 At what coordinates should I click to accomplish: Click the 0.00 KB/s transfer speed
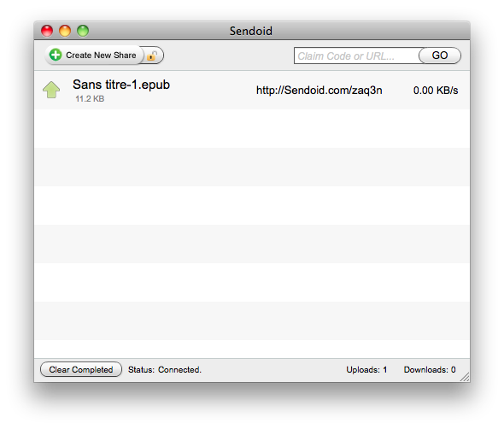[x=436, y=91]
